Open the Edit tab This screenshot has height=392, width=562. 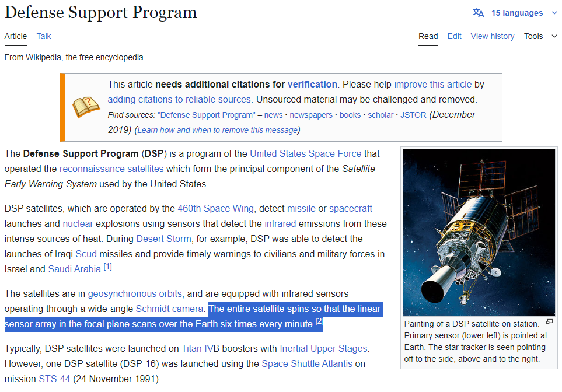454,36
